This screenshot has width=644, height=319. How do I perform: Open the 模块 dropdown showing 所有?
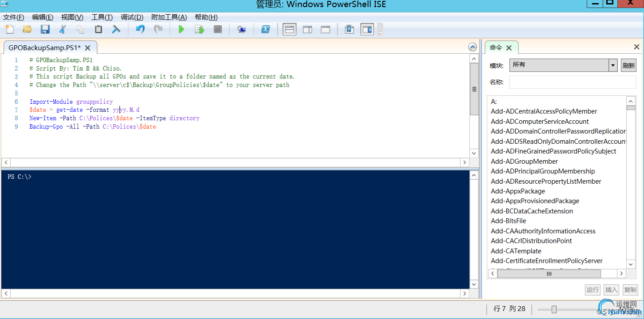[563, 65]
